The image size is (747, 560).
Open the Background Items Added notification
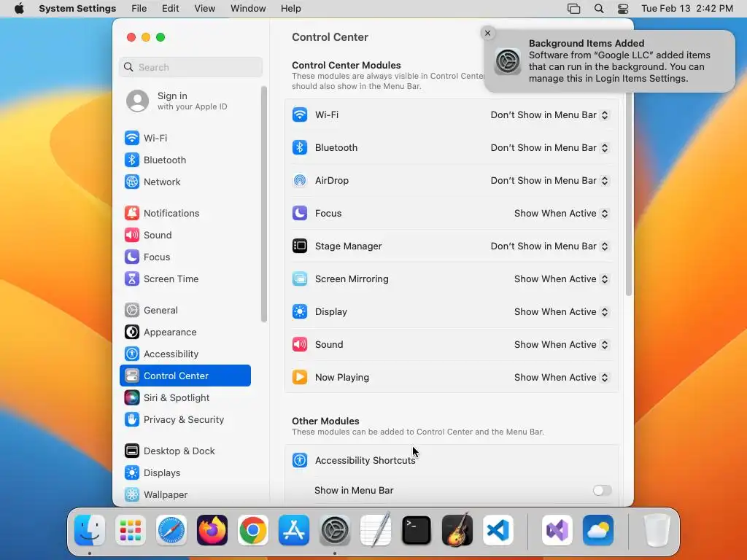click(610, 61)
